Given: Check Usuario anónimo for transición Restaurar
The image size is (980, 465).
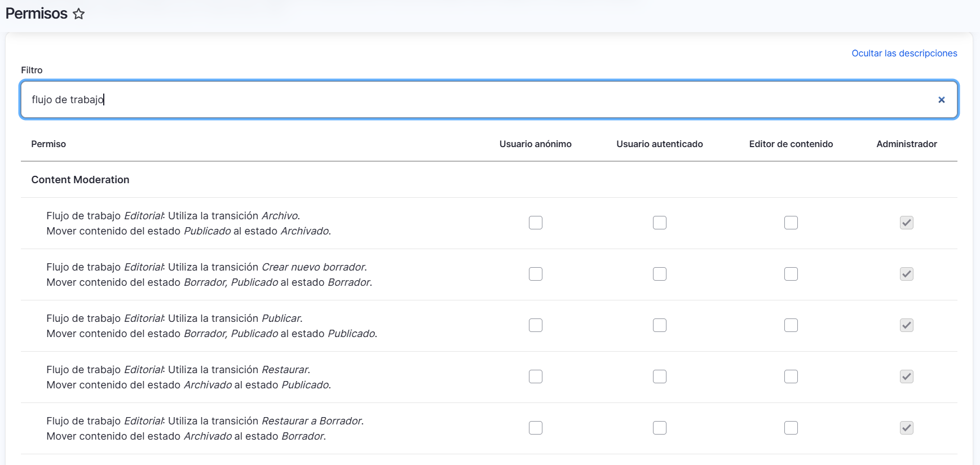Looking at the screenshot, I should [x=536, y=377].
